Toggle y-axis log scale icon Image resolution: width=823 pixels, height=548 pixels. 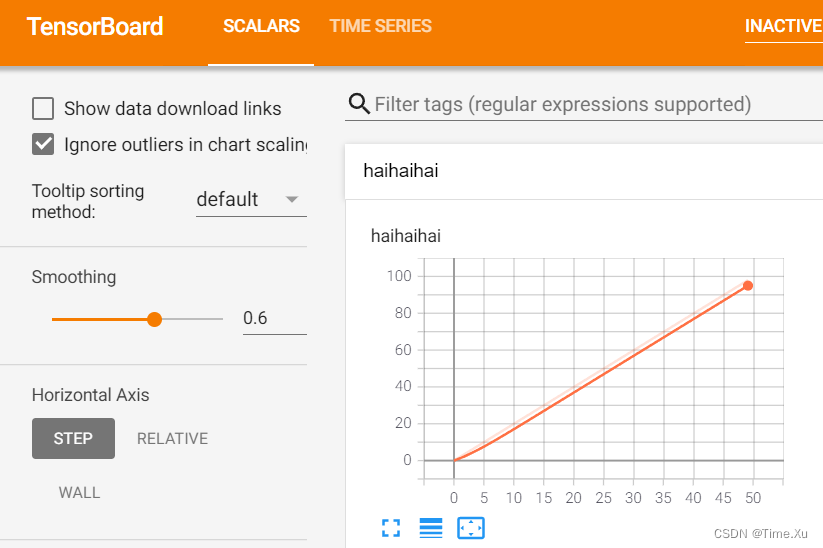coord(431,528)
